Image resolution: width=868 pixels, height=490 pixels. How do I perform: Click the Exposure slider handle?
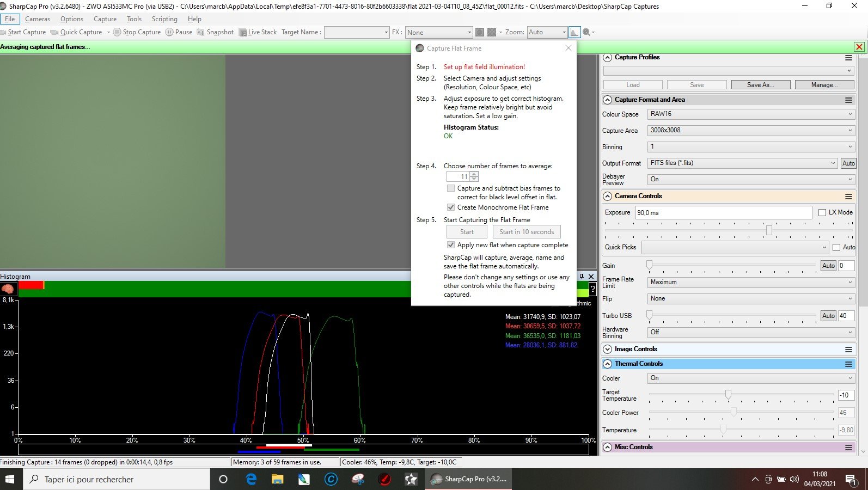(769, 231)
